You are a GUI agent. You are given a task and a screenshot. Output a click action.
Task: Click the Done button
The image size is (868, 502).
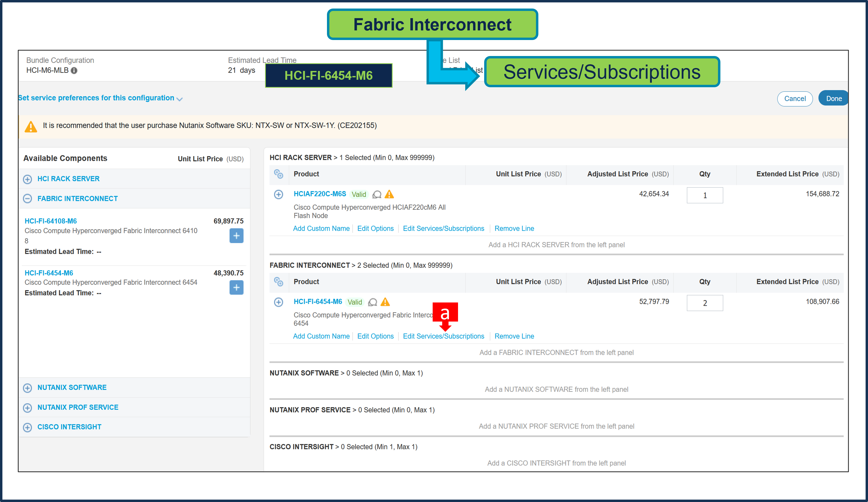click(833, 99)
